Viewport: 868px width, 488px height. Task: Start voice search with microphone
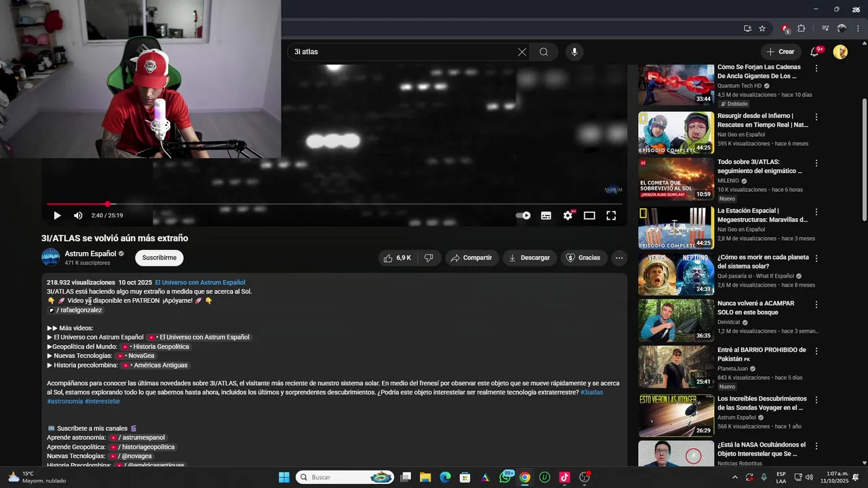574,52
